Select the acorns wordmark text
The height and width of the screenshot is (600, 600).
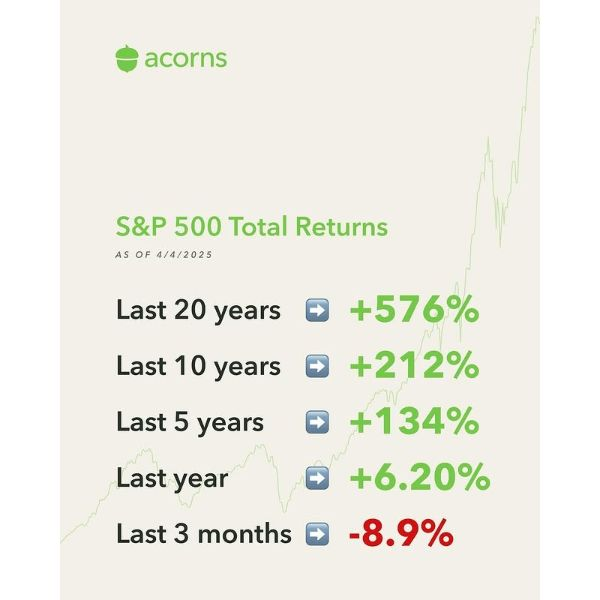click(x=186, y=59)
